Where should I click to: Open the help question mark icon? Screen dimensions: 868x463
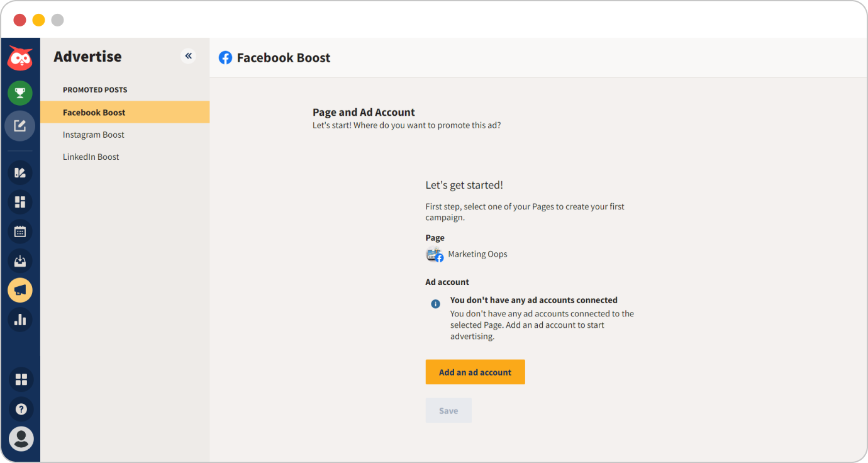(x=21, y=409)
